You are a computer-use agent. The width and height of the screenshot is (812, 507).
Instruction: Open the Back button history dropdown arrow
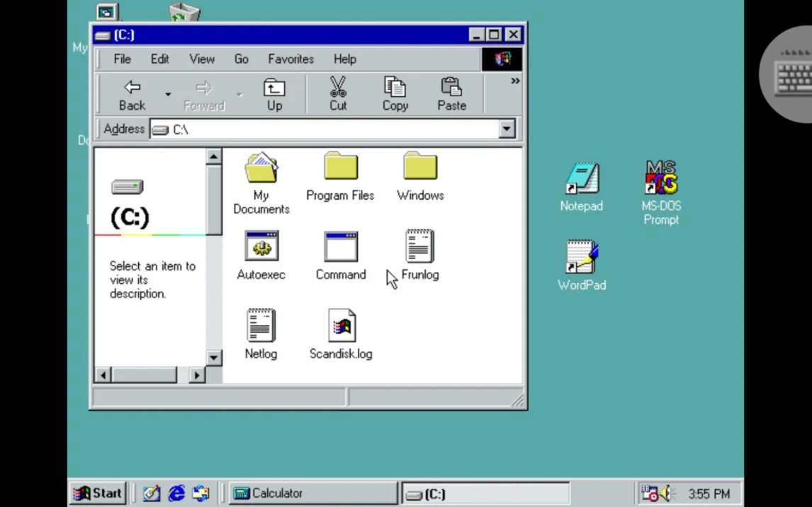pyautogui.click(x=168, y=94)
